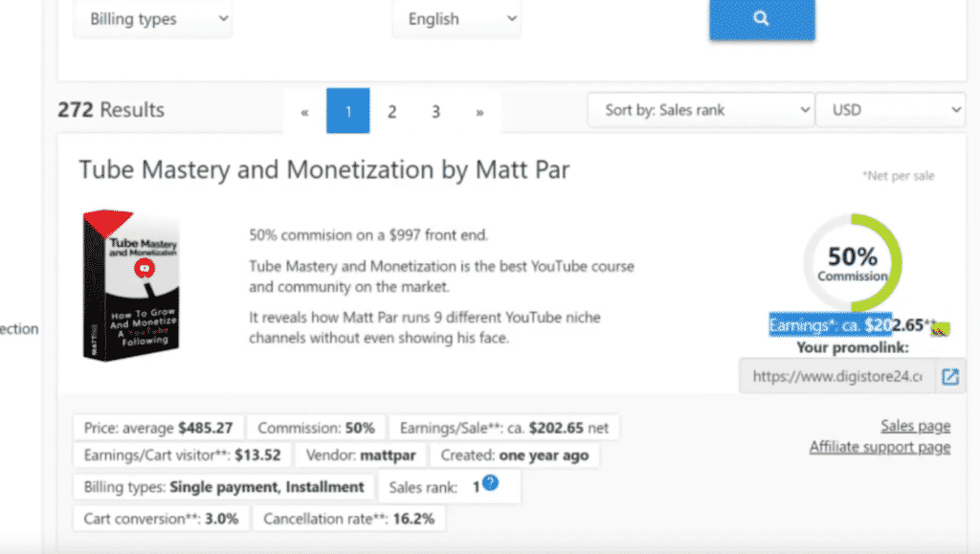Open the English language dropdown
This screenshot has width=980, height=554.
(x=457, y=19)
